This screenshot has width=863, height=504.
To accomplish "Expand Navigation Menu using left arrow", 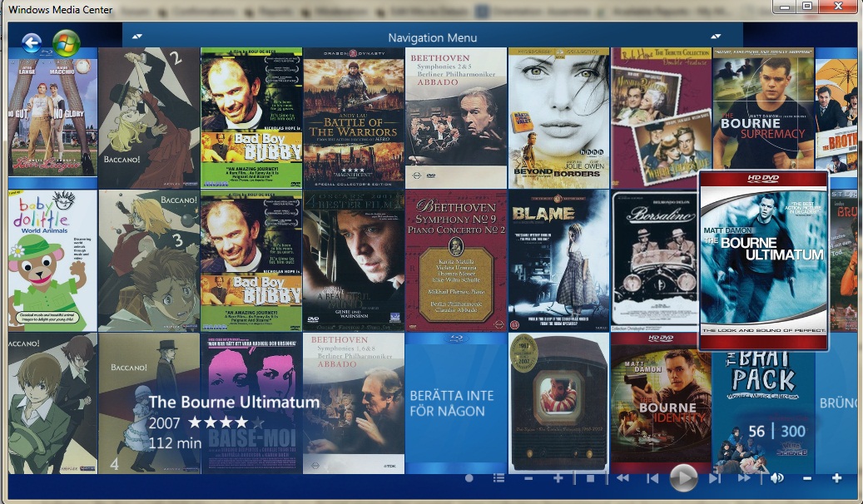I will point(137,37).
